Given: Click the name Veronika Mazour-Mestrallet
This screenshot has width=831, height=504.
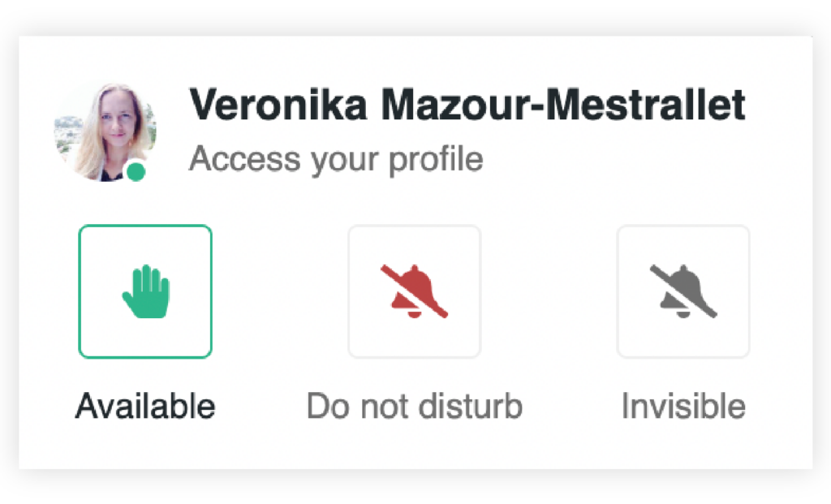Looking at the screenshot, I should click(467, 106).
